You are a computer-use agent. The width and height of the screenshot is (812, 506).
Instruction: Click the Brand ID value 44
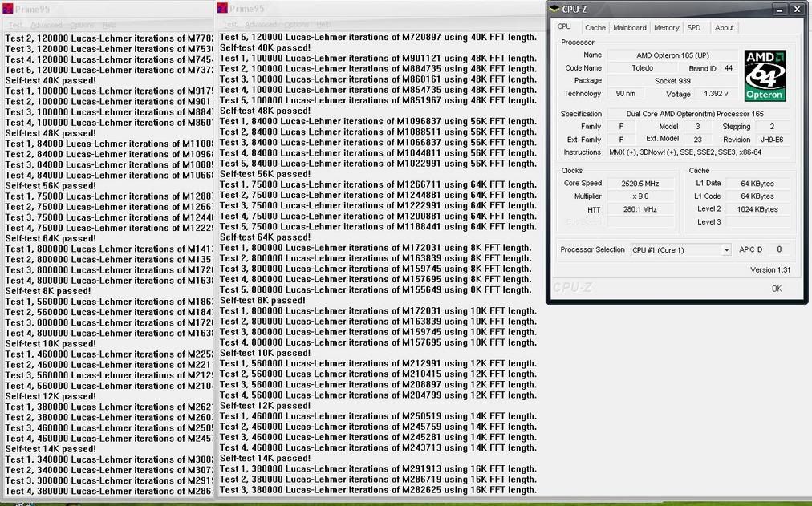pos(729,68)
